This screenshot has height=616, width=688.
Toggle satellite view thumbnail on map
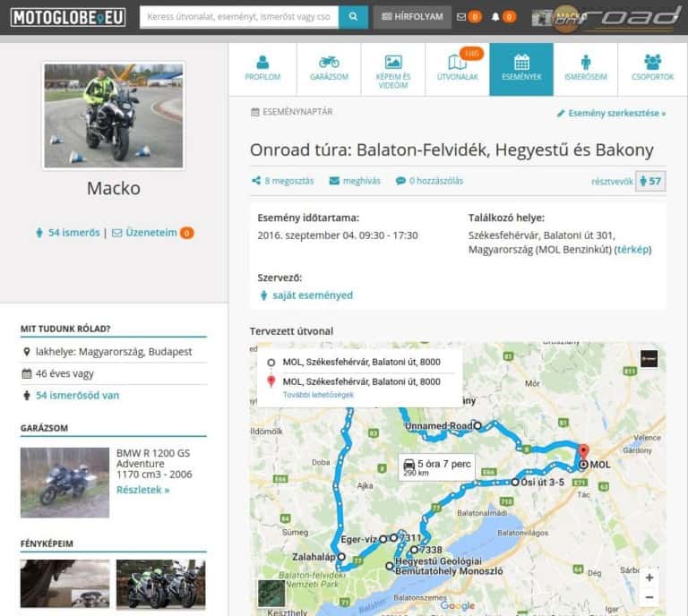tap(271, 594)
